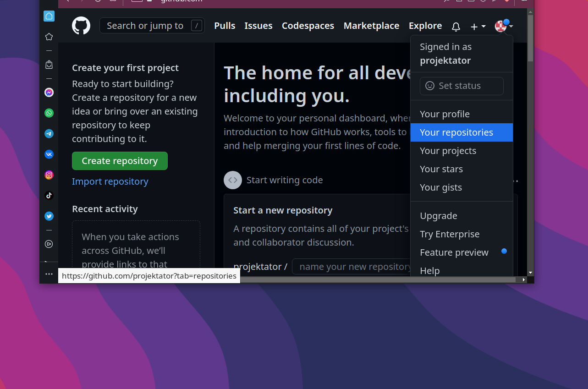The height and width of the screenshot is (389, 588).
Task: Open Issues in the GitHub header
Action: (x=258, y=26)
